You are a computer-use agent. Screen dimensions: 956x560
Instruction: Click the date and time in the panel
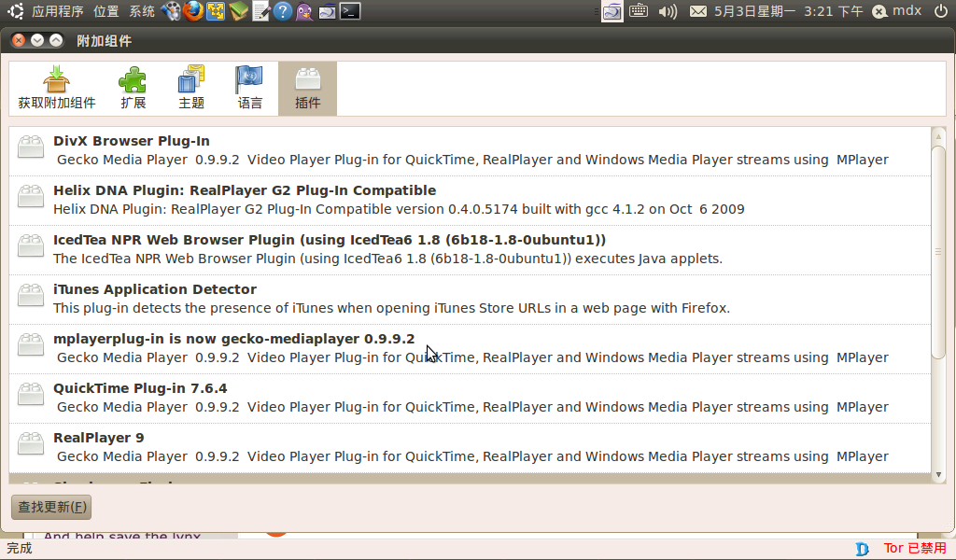point(788,11)
